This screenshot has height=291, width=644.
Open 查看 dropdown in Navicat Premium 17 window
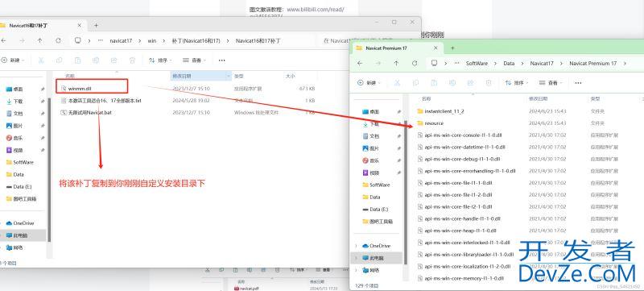coord(551,82)
